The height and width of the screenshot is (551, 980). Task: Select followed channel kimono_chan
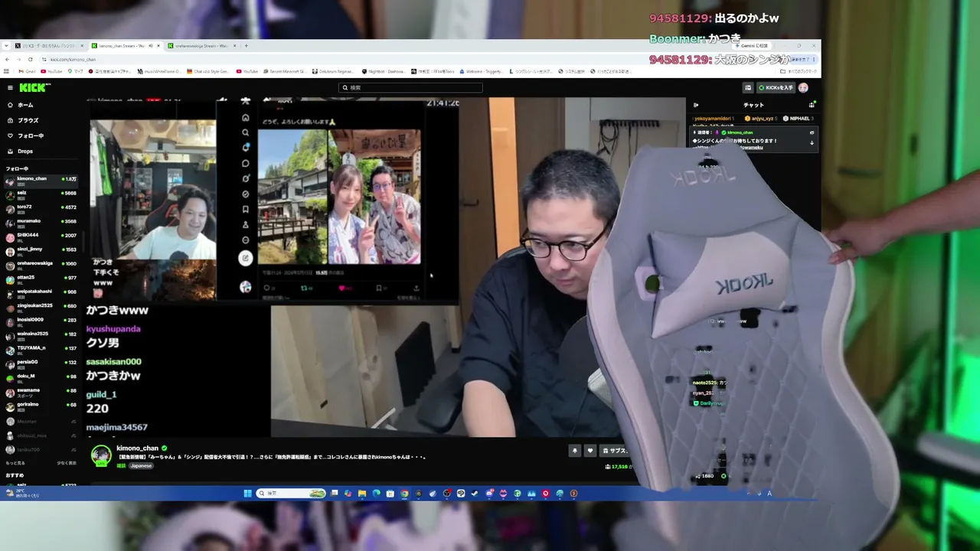[41, 181]
